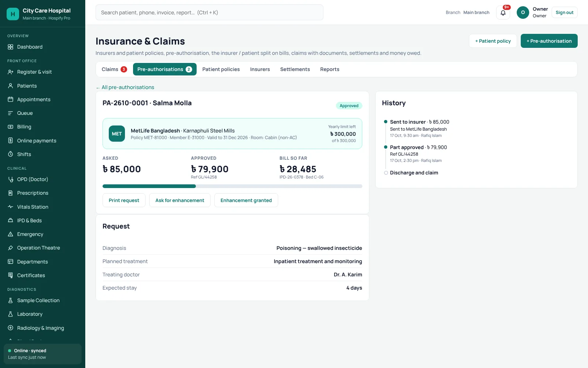Screen dimensions: 588x368
Task: Create a new + Pre-authorisation
Action: (x=549, y=41)
